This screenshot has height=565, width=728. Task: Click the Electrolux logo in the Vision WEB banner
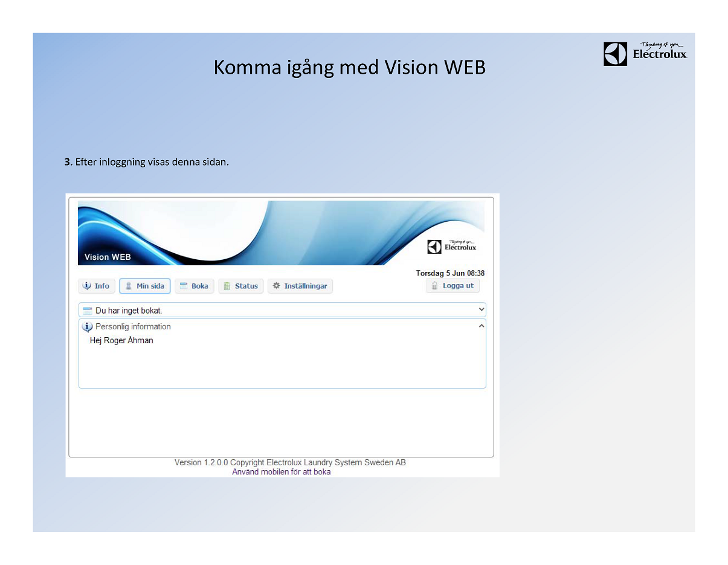(452, 246)
